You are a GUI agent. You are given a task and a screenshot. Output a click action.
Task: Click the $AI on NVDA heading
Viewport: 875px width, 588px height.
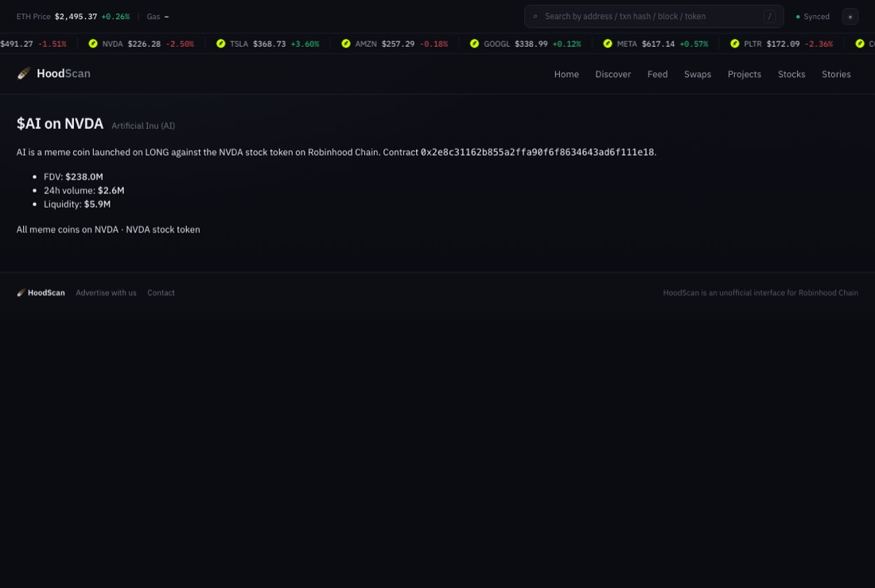60,123
